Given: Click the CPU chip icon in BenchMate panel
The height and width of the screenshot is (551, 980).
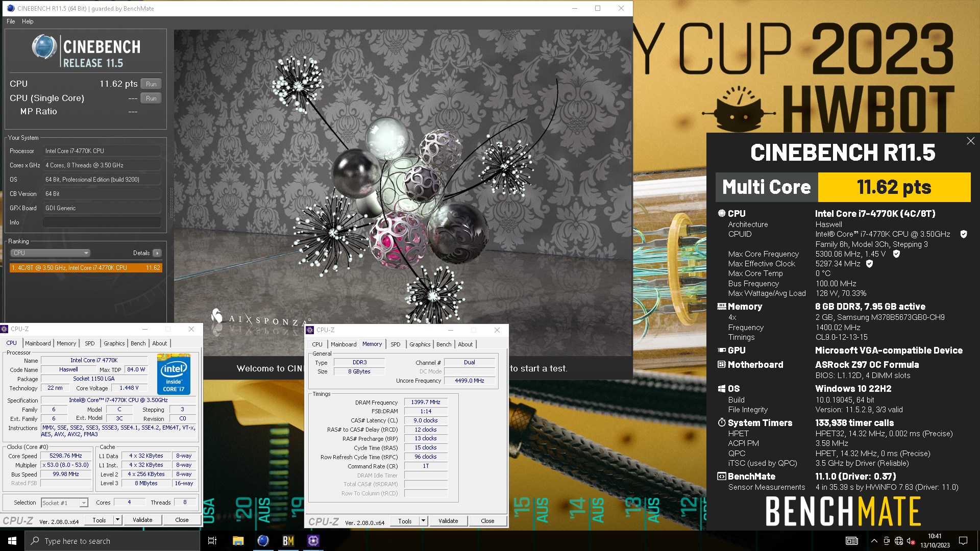Looking at the screenshot, I should 721,213.
